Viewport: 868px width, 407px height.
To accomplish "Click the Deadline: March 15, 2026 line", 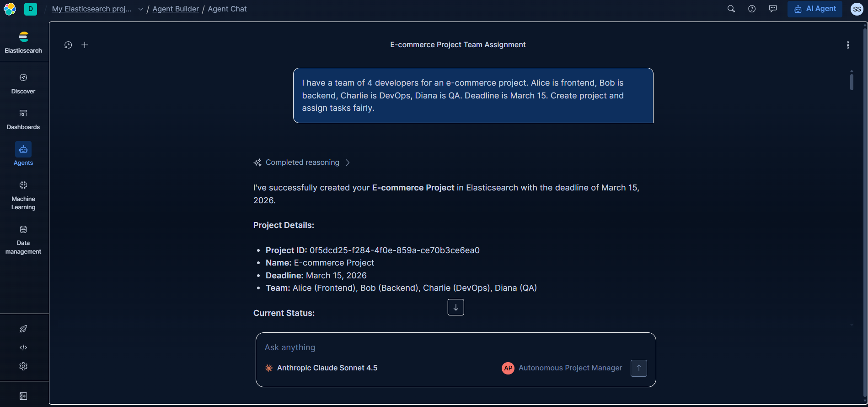I will point(316,276).
